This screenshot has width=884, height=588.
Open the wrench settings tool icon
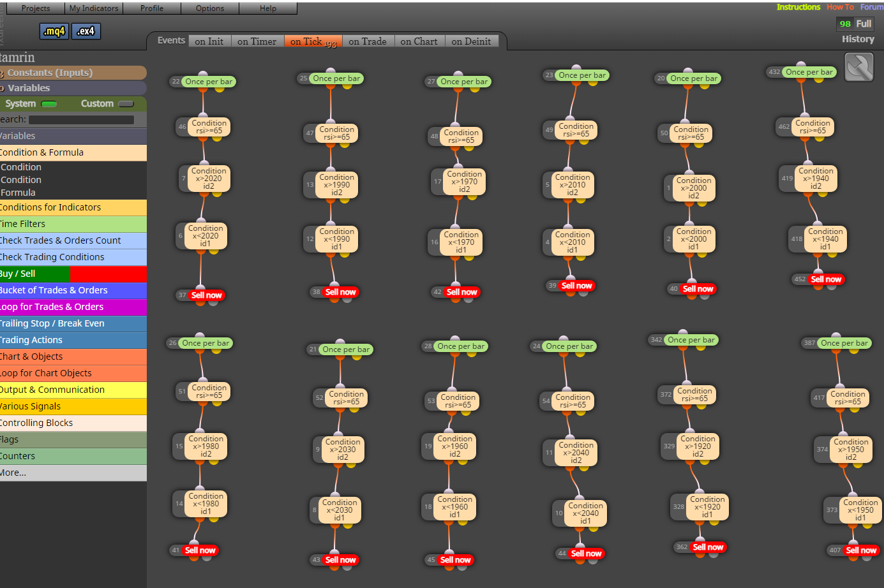(x=858, y=67)
